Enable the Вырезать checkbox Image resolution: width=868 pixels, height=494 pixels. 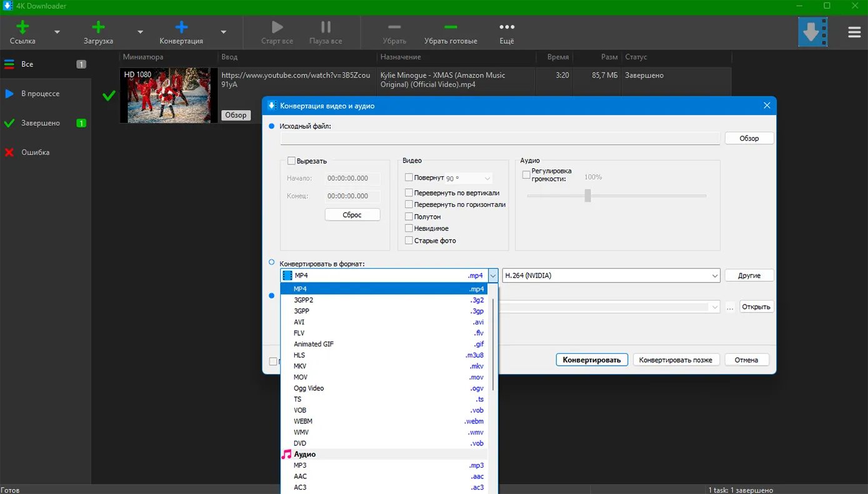click(291, 161)
